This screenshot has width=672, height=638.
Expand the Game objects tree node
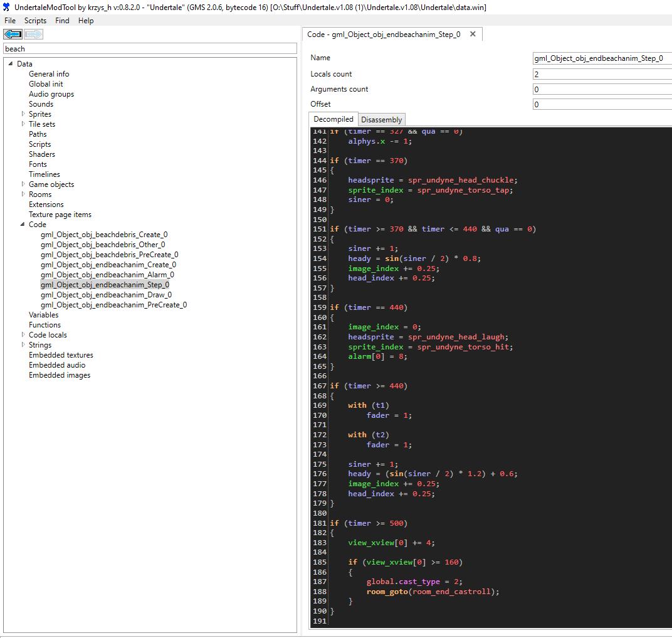(23, 184)
